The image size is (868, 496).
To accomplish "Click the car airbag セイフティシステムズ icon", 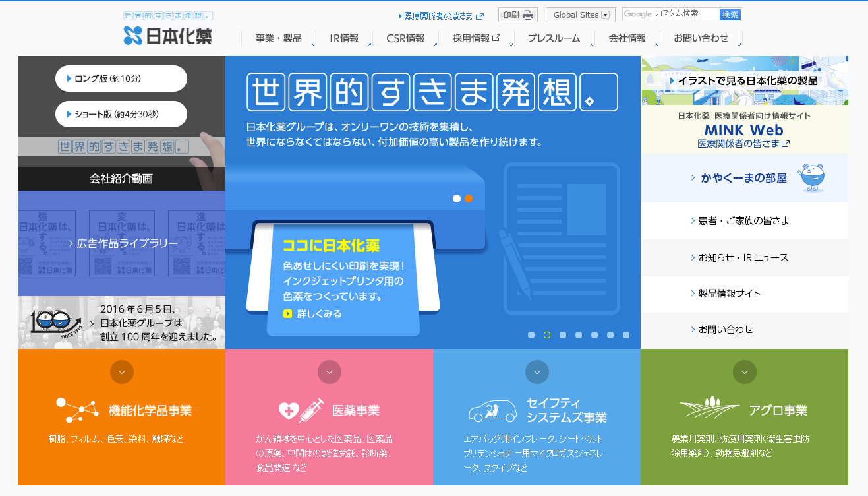I will [x=493, y=411].
